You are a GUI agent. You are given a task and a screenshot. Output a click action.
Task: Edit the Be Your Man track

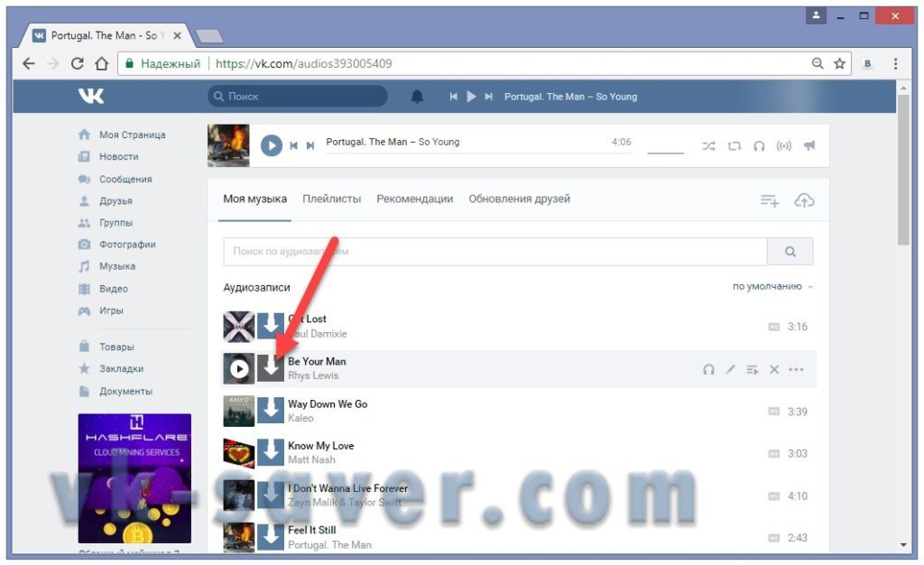pos(731,369)
